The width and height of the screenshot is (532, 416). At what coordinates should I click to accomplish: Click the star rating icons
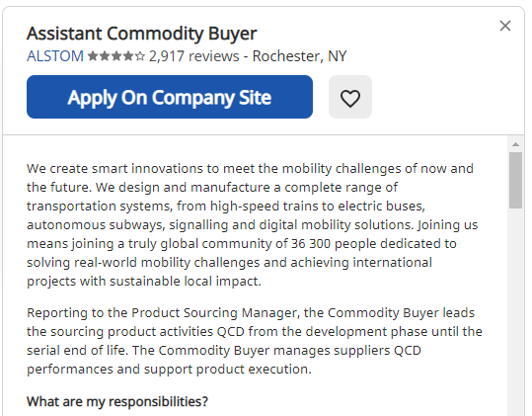coord(116,56)
